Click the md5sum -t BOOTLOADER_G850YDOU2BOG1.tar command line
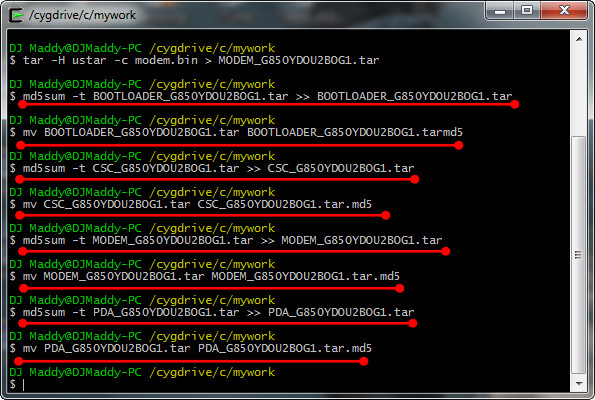This screenshot has width=595, height=400. point(261,96)
